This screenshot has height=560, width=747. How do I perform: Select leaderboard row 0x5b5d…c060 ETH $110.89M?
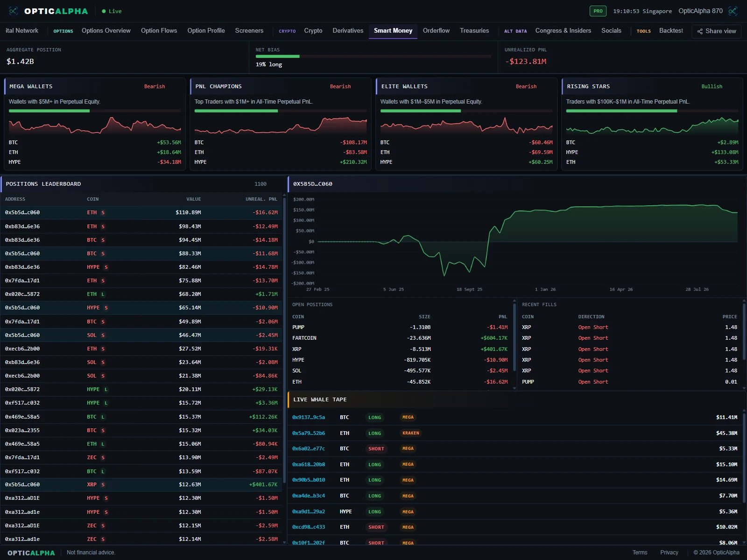pos(141,213)
